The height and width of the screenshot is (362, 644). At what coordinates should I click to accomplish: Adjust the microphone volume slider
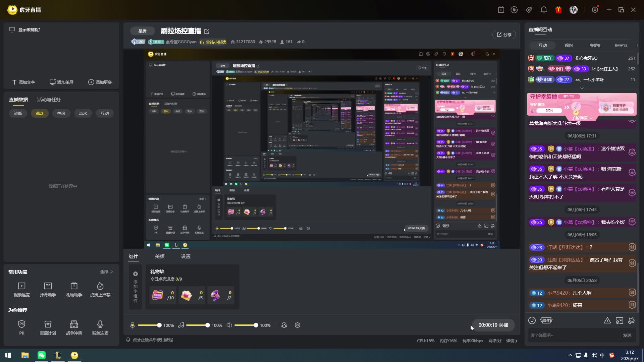coord(149,325)
